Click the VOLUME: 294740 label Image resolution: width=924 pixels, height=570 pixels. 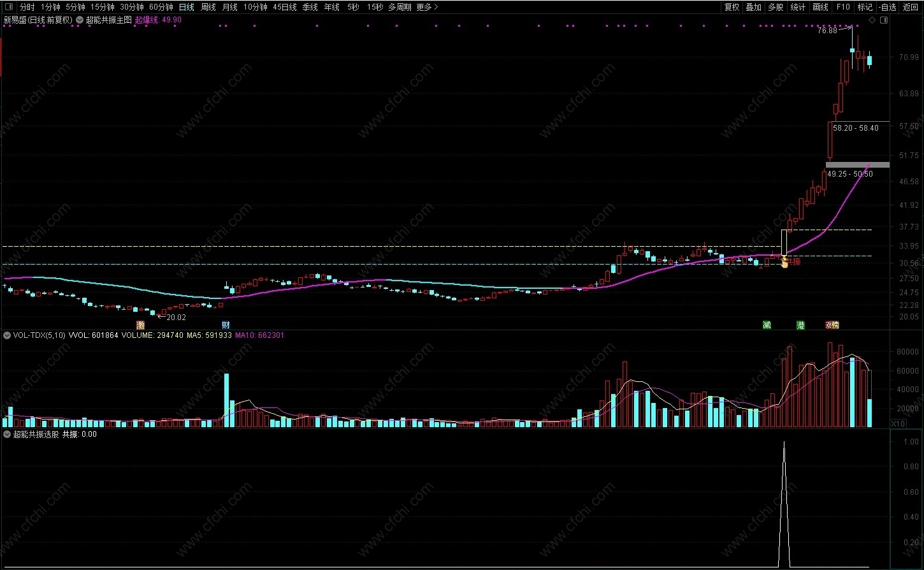click(152, 335)
